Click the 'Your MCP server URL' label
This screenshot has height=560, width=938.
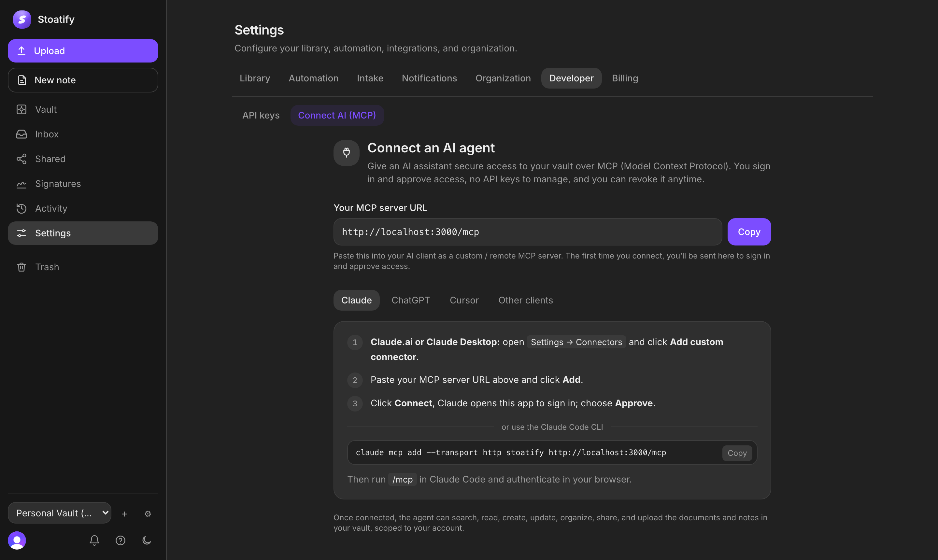380,207
